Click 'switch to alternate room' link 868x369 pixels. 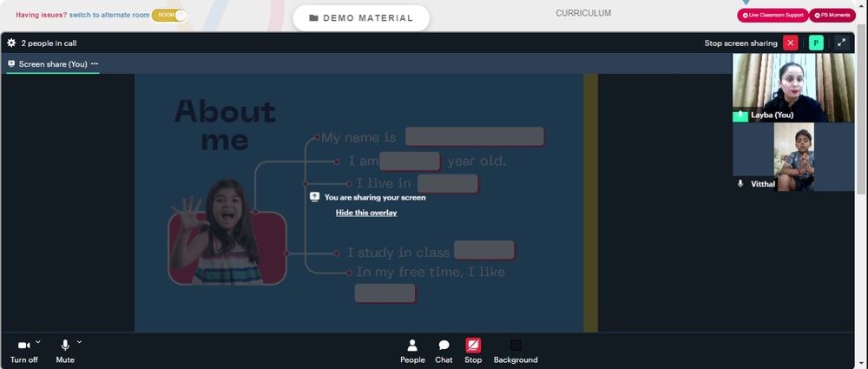tap(109, 15)
